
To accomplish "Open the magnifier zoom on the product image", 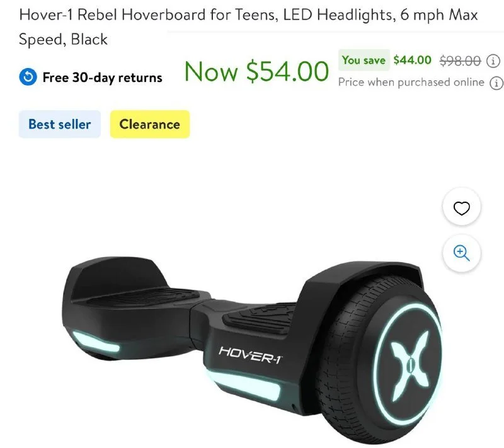I will tap(462, 253).
